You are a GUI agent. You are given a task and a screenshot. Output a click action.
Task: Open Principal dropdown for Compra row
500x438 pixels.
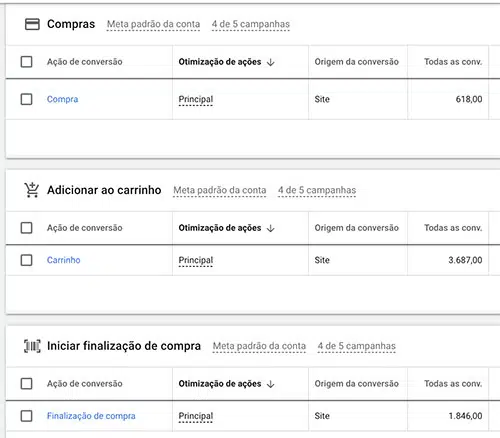196,99
